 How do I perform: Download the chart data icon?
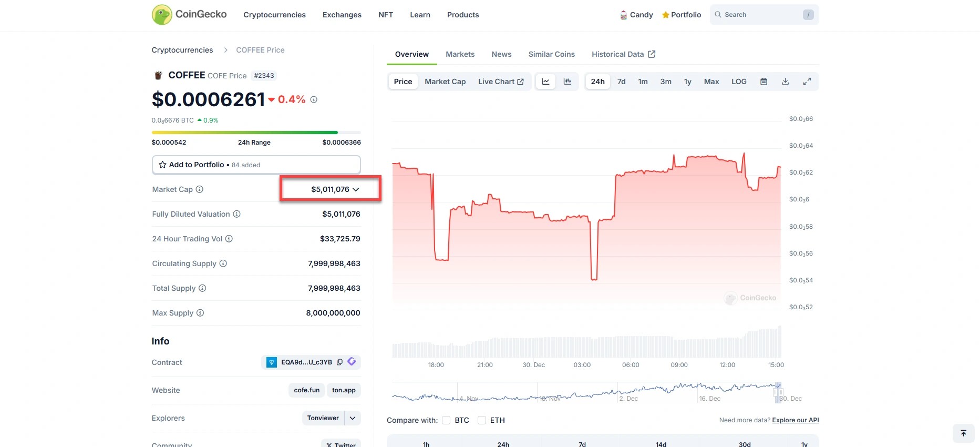785,82
